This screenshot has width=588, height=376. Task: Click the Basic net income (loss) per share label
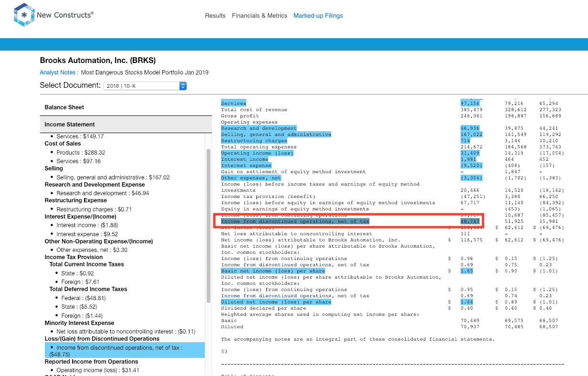273,271
